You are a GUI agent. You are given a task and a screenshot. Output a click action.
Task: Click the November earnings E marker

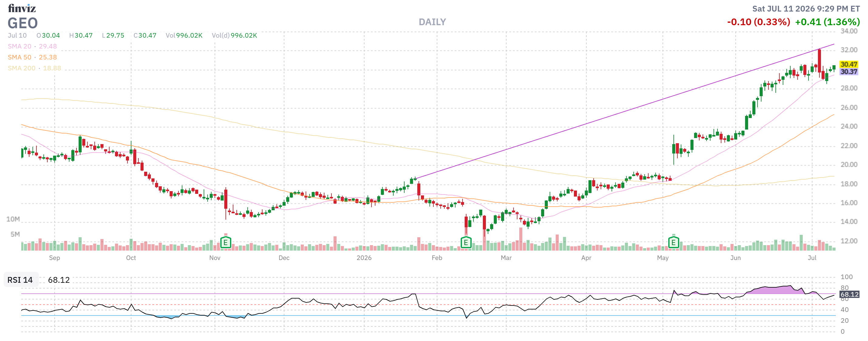[225, 242]
